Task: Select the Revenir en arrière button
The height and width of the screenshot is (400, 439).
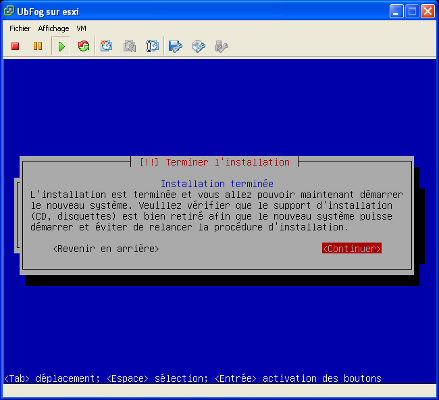Action: [x=106, y=249]
